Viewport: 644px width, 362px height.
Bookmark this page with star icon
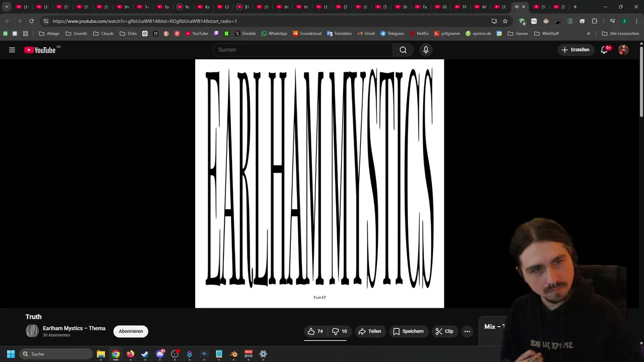505,21
